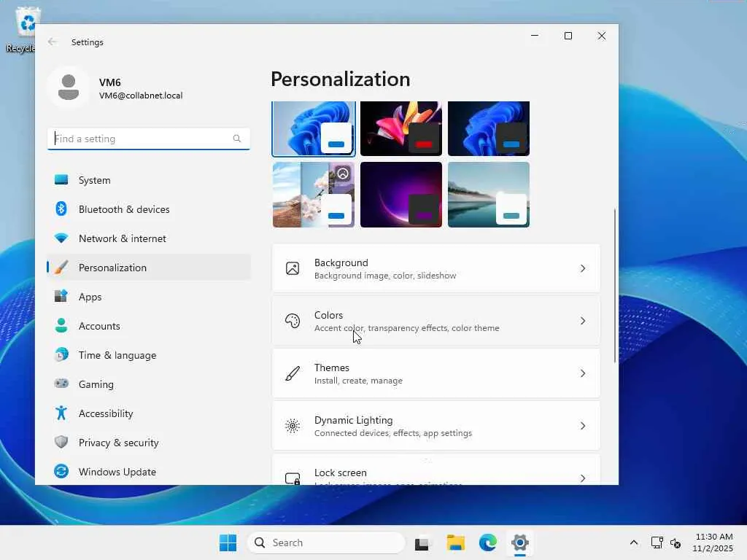Open Background image settings
This screenshot has width=747, height=560.
click(436, 268)
